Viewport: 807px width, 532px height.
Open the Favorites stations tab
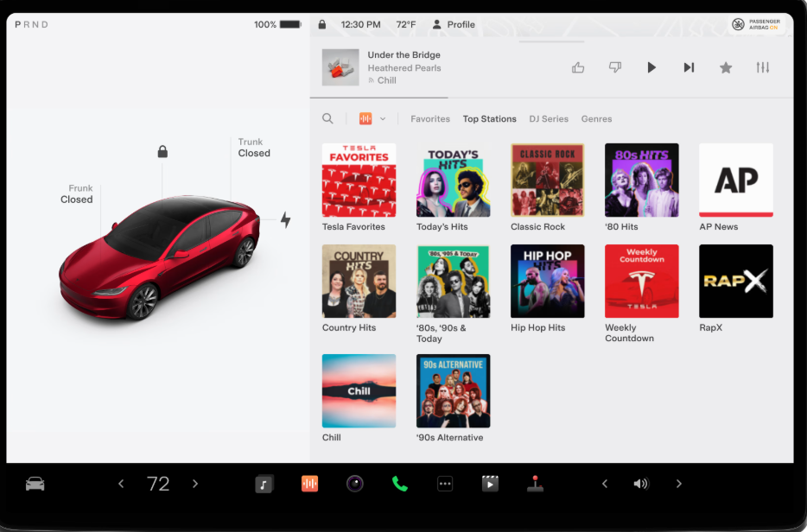(x=429, y=118)
